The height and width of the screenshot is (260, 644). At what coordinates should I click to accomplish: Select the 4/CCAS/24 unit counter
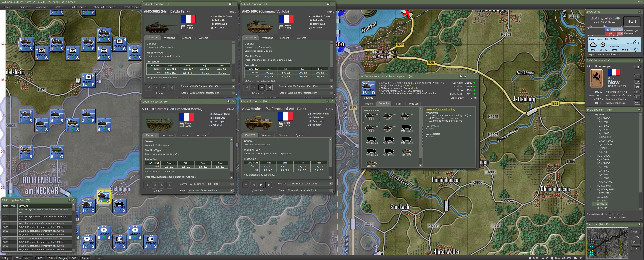point(73,125)
